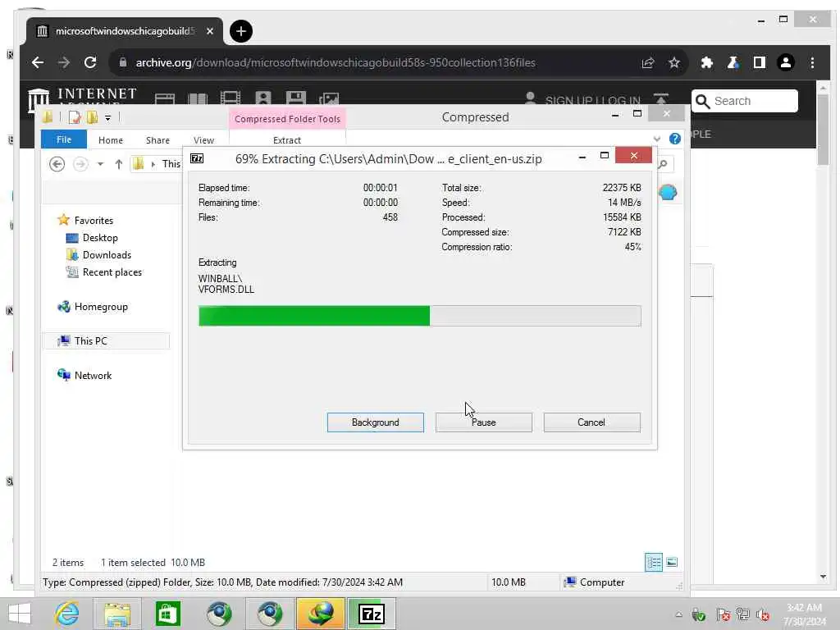Bookmark this page with the star icon

pyautogui.click(x=674, y=62)
